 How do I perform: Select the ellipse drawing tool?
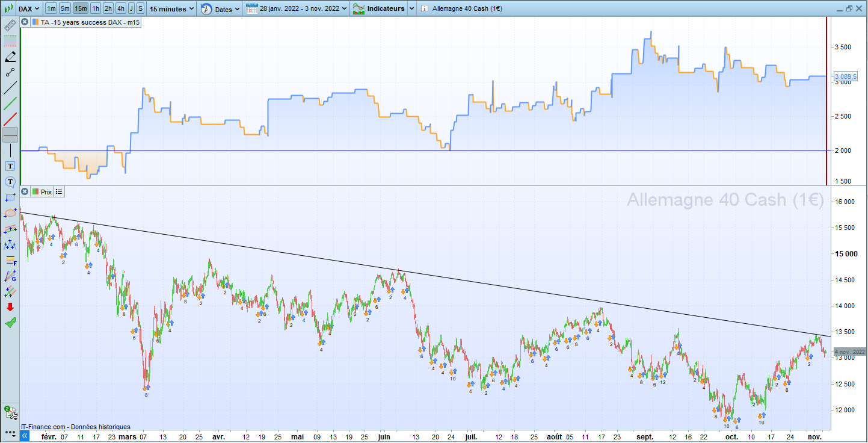tap(10, 213)
